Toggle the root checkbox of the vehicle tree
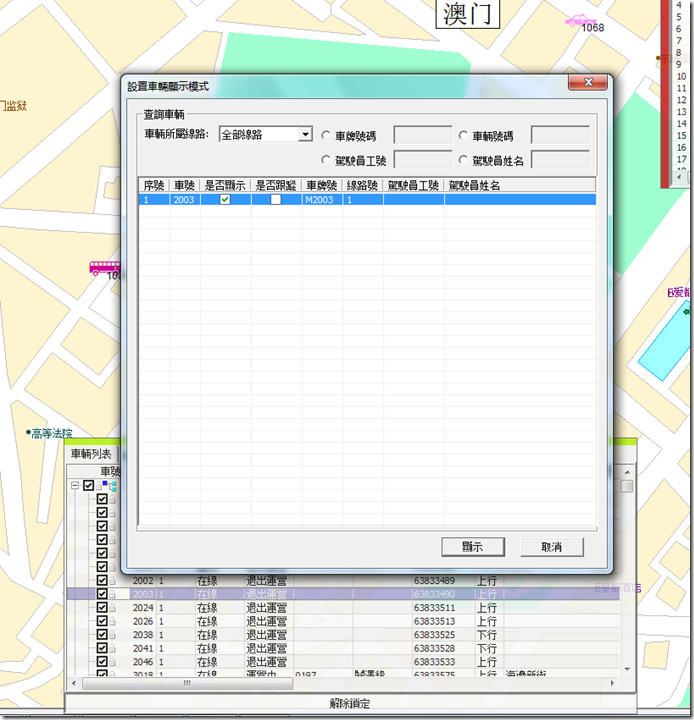Image resolution: width=694 pixels, height=720 pixels. pyautogui.click(x=89, y=485)
